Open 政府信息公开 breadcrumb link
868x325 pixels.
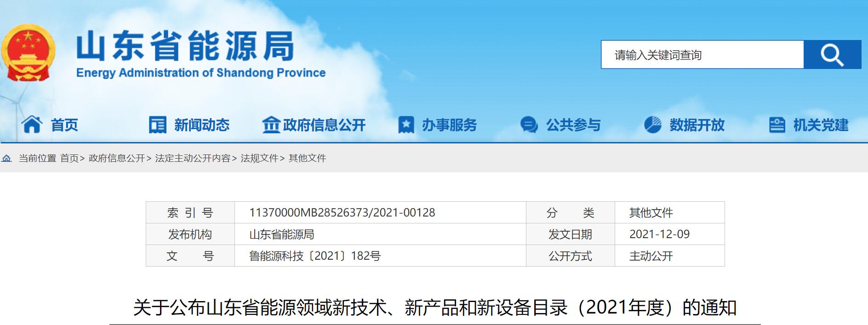click(x=117, y=158)
